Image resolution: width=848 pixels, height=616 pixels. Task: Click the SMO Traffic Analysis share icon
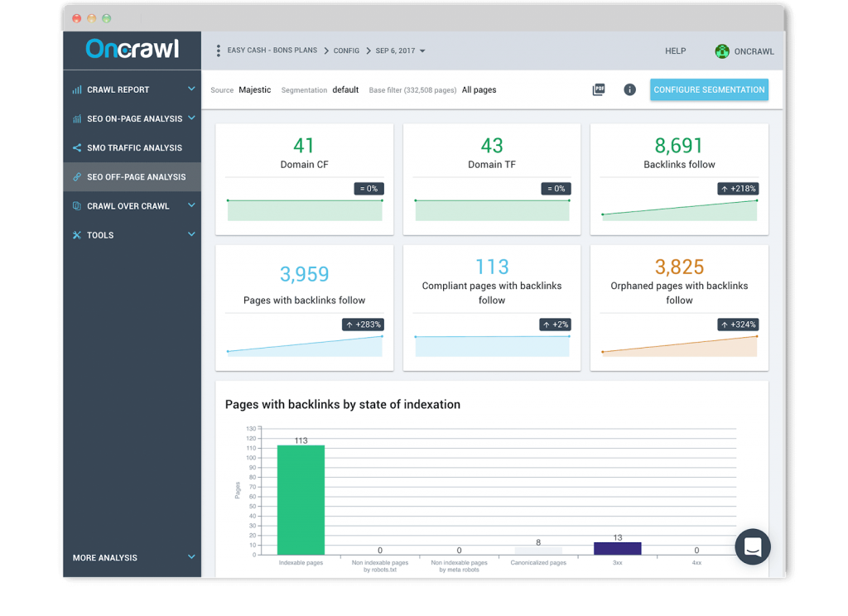(77, 148)
